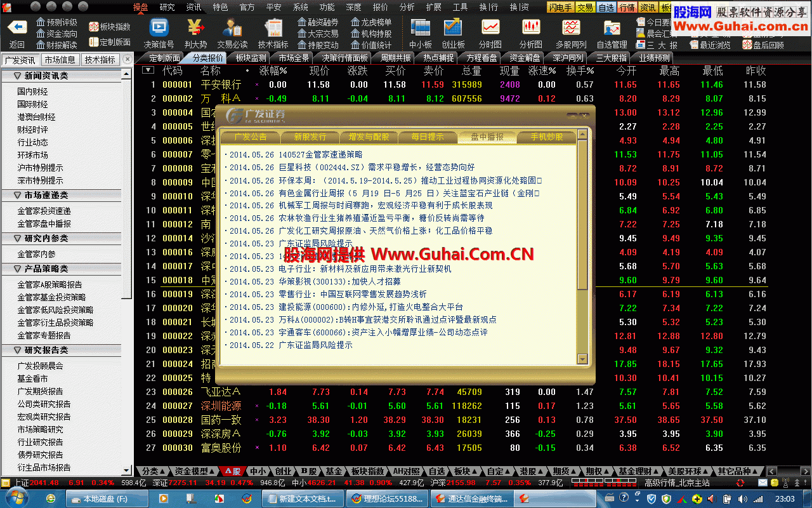
Task: Open 融资融券 toolbar item
Action: pos(318,22)
